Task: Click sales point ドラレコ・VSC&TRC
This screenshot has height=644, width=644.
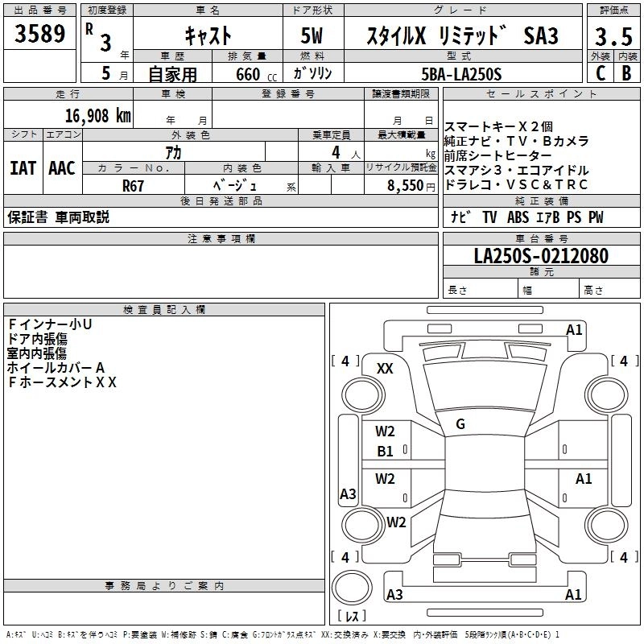Action: tap(516, 185)
